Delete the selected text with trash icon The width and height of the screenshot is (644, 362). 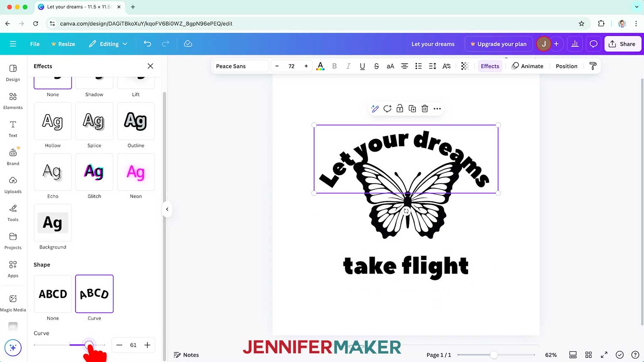(x=425, y=109)
